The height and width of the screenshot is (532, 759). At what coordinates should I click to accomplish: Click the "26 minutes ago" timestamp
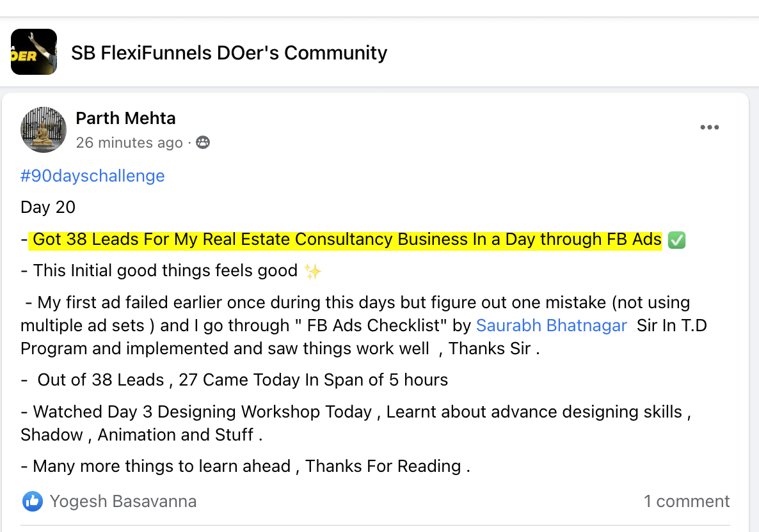[x=129, y=143]
